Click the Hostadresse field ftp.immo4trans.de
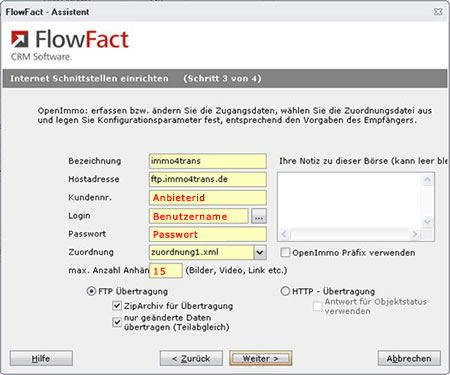 coord(208,179)
